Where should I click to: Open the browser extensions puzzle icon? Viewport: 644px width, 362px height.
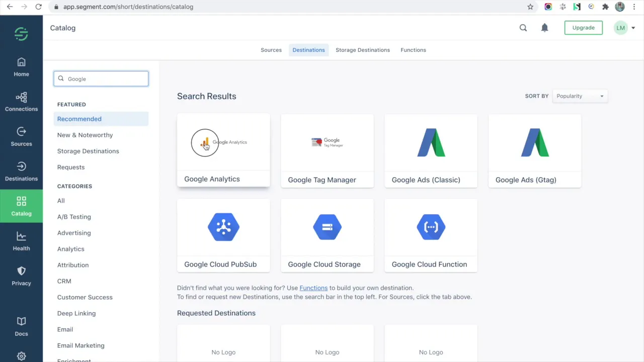coord(605,7)
